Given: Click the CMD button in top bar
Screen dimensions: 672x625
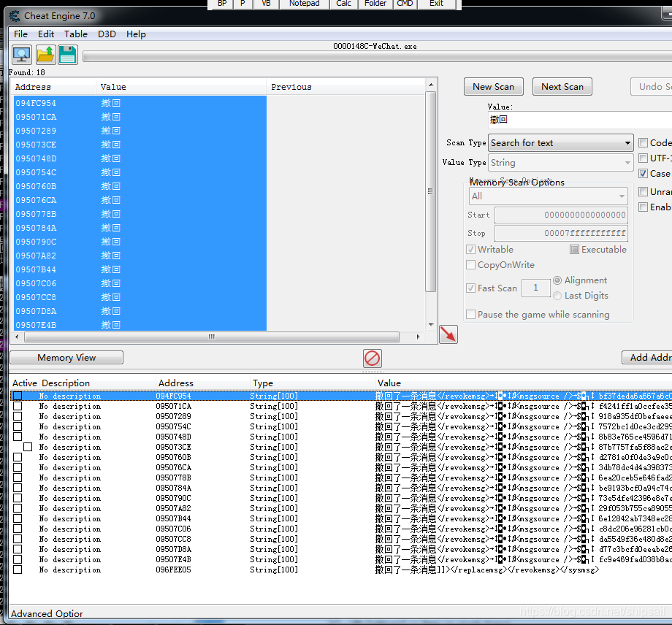Looking at the screenshot, I should [405, 4].
